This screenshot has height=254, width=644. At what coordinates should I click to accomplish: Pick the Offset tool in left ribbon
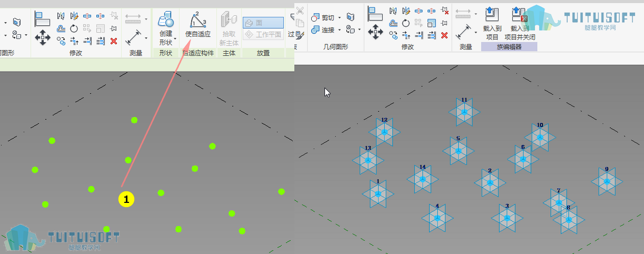tap(61, 28)
